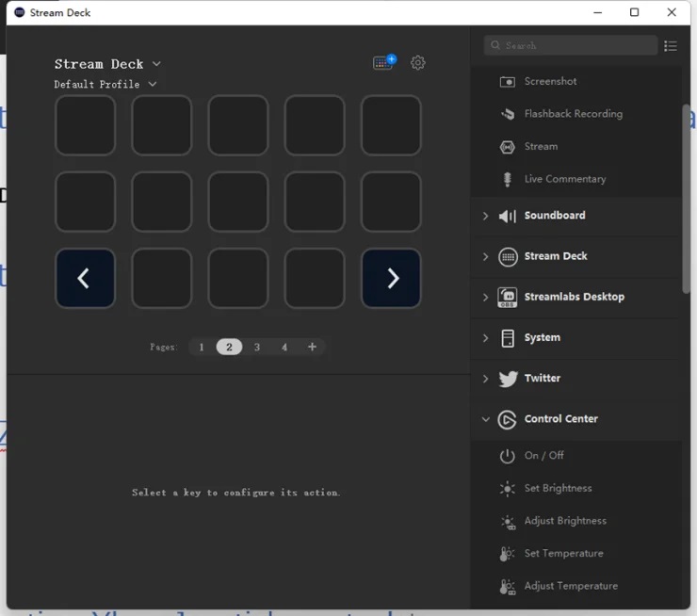Expand the Soundboard category
The image size is (697, 616).
[485, 216]
